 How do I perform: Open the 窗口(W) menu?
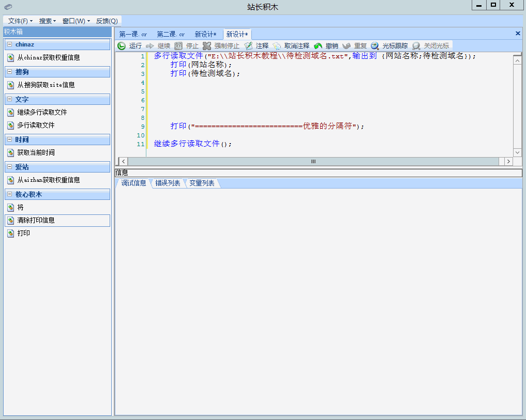(x=76, y=21)
